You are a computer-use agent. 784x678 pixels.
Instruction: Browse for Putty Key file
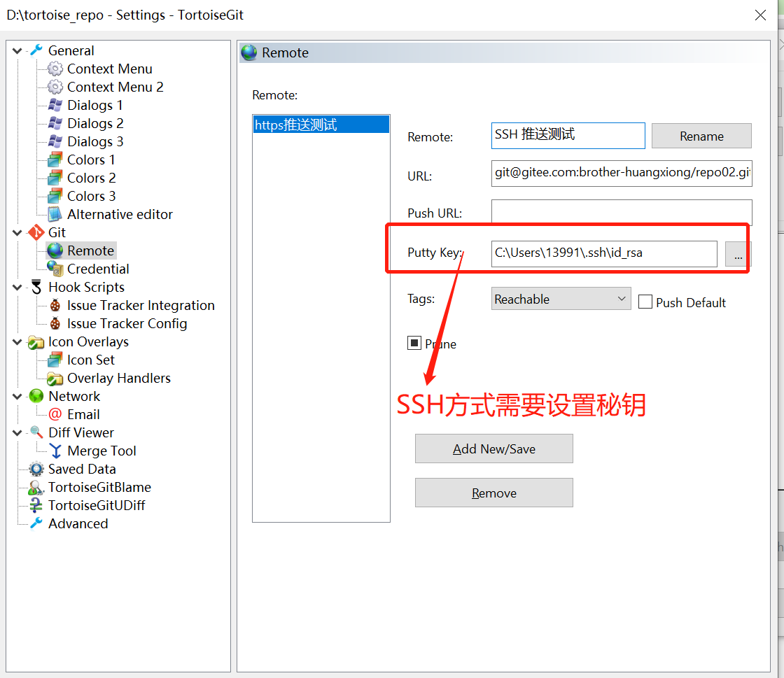pyautogui.click(x=738, y=254)
